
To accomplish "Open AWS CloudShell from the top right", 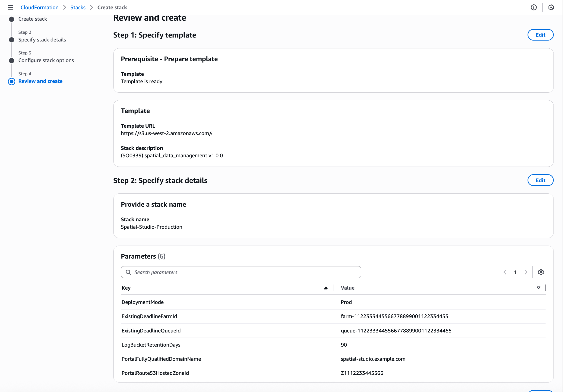I will [551, 7].
